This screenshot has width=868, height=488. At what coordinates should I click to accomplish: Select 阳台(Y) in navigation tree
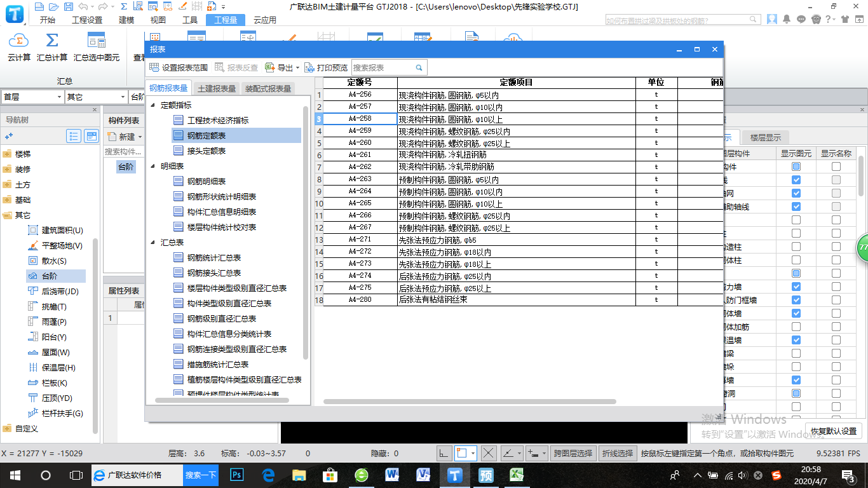pos(48,337)
